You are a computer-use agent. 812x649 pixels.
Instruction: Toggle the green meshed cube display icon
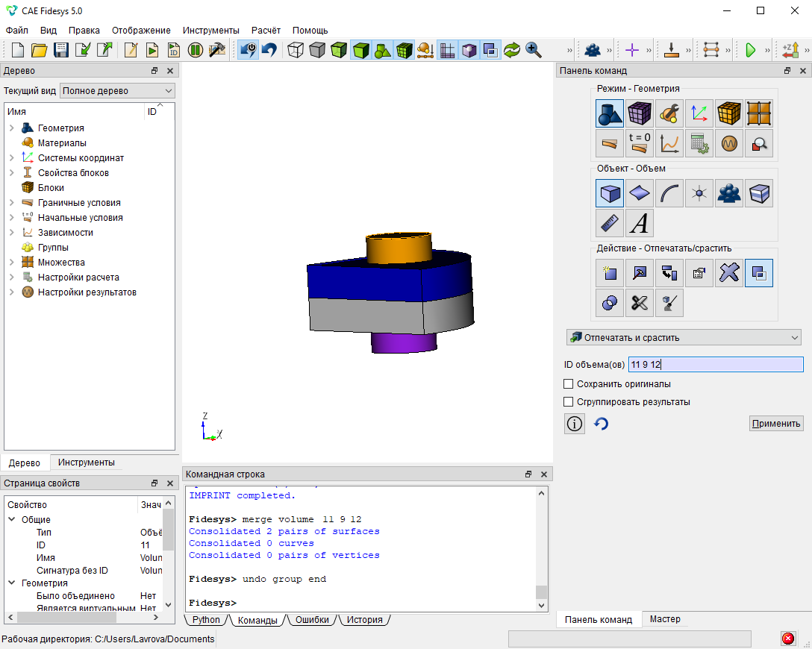(404, 50)
